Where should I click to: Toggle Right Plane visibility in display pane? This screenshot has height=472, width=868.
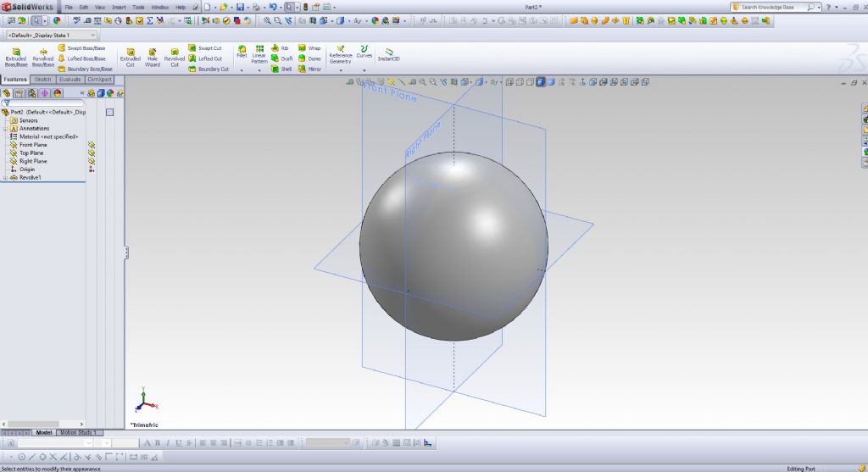pyautogui.click(x=92, y=162)
